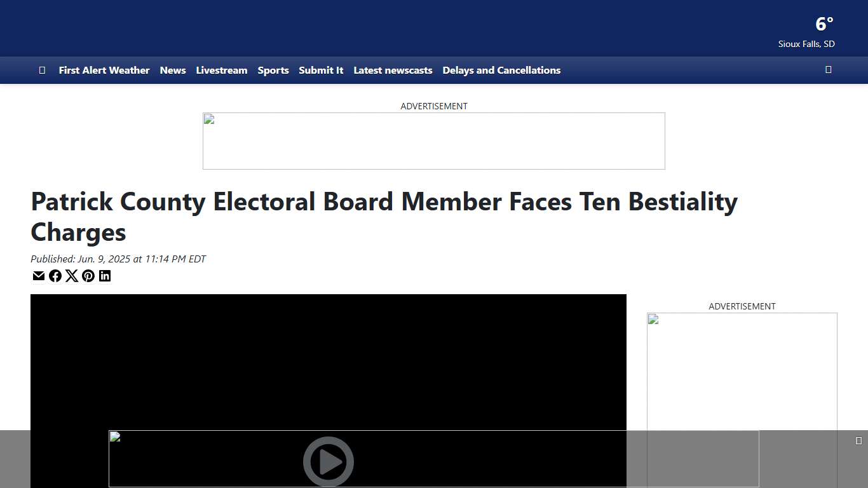868x488 pixels.
Task: Share the article on Facebook
Action: (55, 276)
